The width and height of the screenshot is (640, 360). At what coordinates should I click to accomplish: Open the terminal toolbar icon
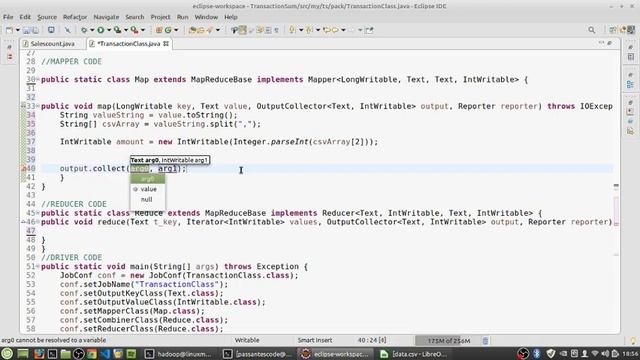tap(51, 30)
